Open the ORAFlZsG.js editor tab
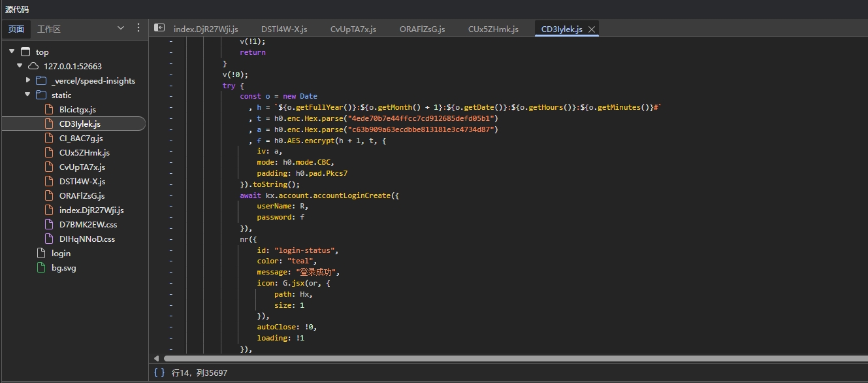 click(422, 29)
